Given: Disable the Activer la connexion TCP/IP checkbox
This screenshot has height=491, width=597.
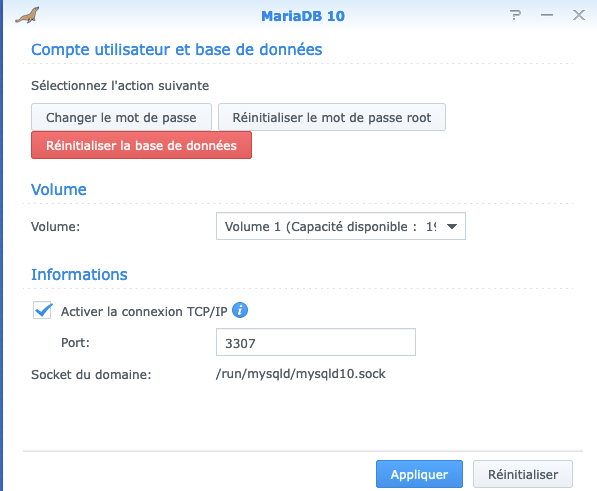Looking at the screenshot, I should click(x=43, y=310).
